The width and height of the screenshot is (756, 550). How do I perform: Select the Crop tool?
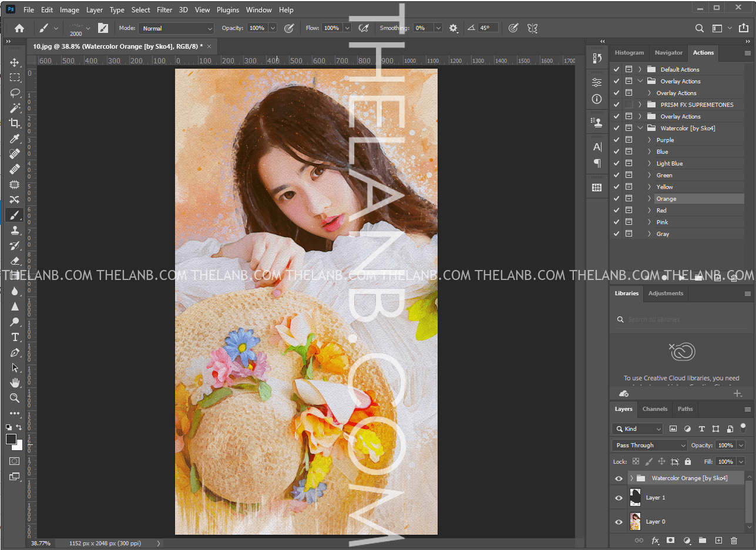[x=15, y=123]
